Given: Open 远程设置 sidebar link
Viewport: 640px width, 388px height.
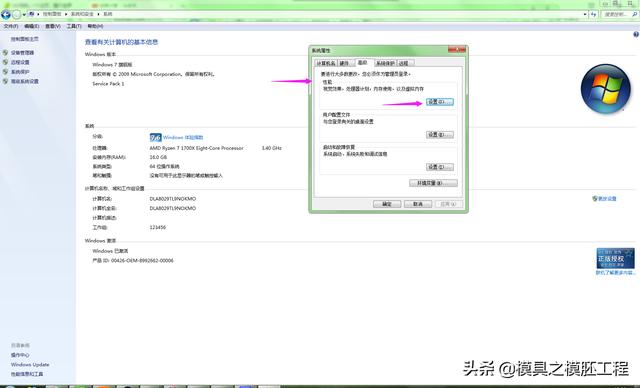Looking at the screenshot, I should point(20,62).
